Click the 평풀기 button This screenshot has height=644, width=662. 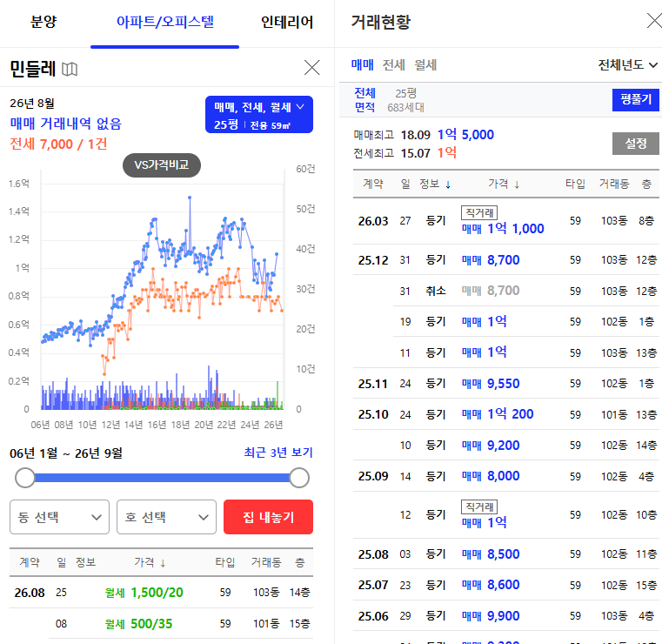pyautogui.click(x=635, y=100)
